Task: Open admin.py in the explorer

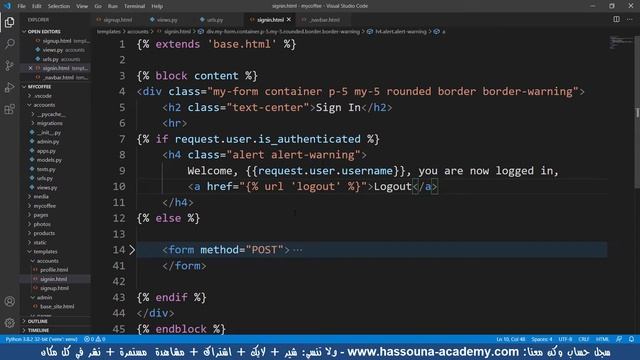Action: [x=48, y=142]
